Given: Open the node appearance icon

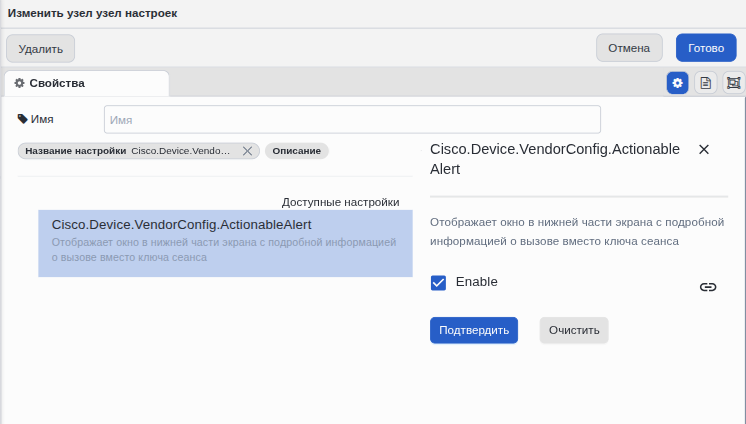Looking at the screenshot, I should pos(734,83).
